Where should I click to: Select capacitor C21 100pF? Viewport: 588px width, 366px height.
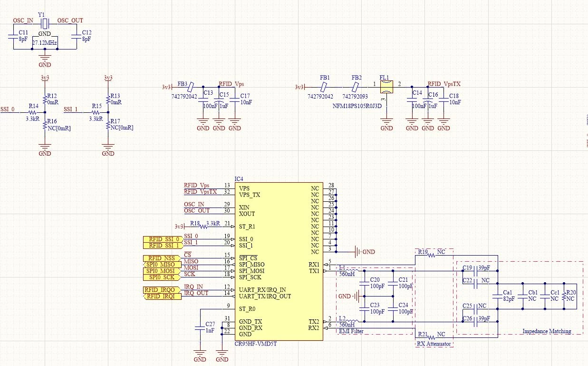click(393, 284)
